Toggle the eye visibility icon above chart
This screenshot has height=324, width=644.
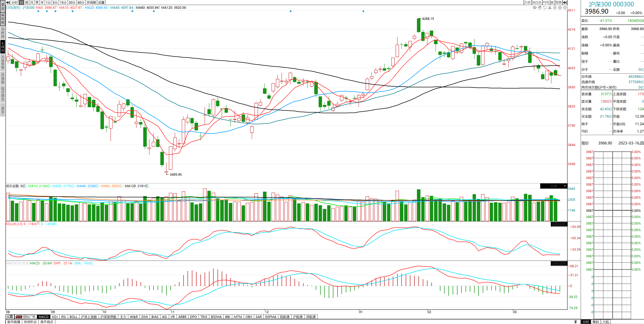pyautogui.click(x=534, y=8)
